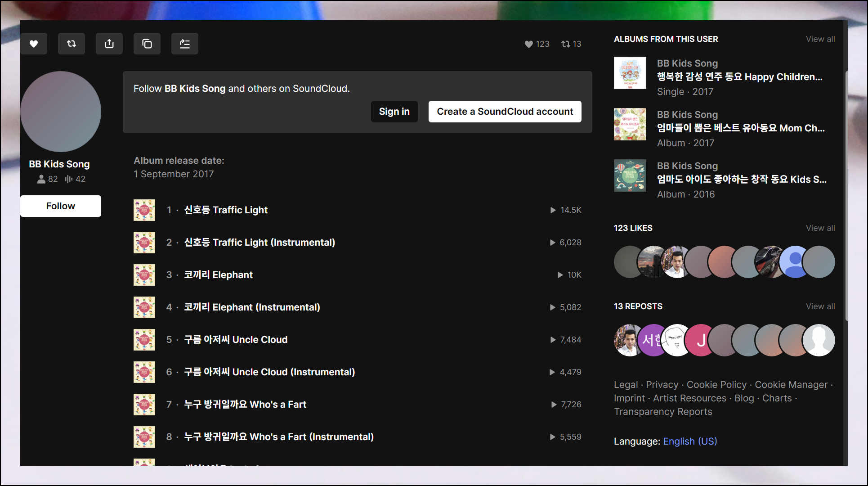Viewport: 868px width, 486px height.
Task: Open Happy Children single cover from 2017
Action: coord(630,73)
